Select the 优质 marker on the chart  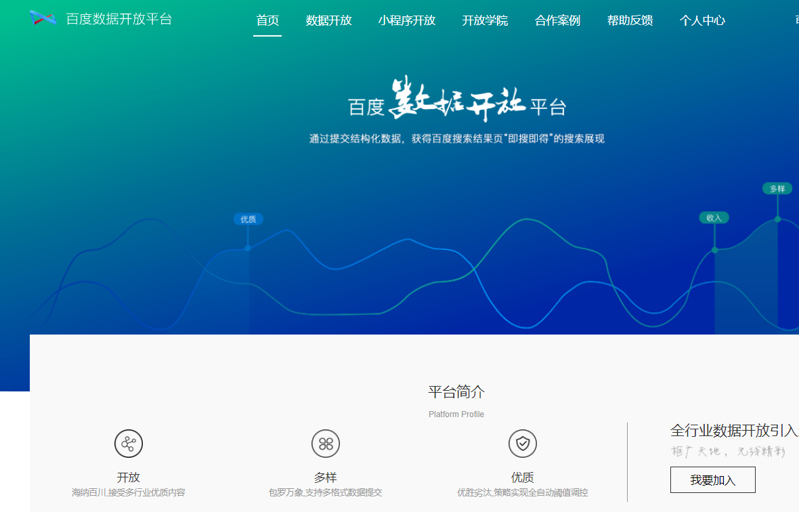tap(248, 219)
